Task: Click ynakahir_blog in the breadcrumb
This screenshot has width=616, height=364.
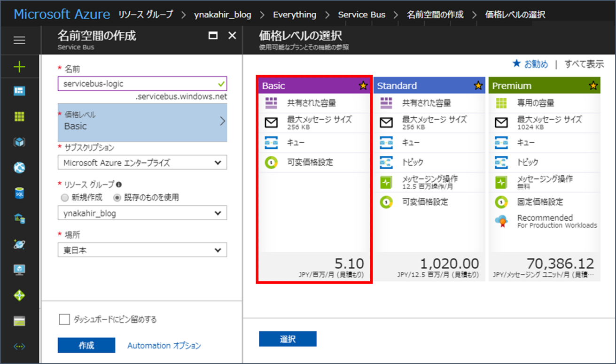Action: (x=223, y=15)
